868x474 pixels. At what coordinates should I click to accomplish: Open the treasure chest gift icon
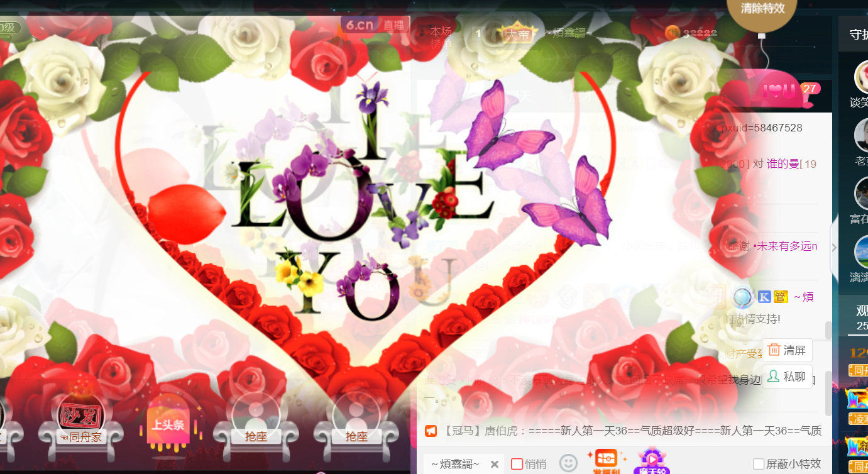point(606,461)
